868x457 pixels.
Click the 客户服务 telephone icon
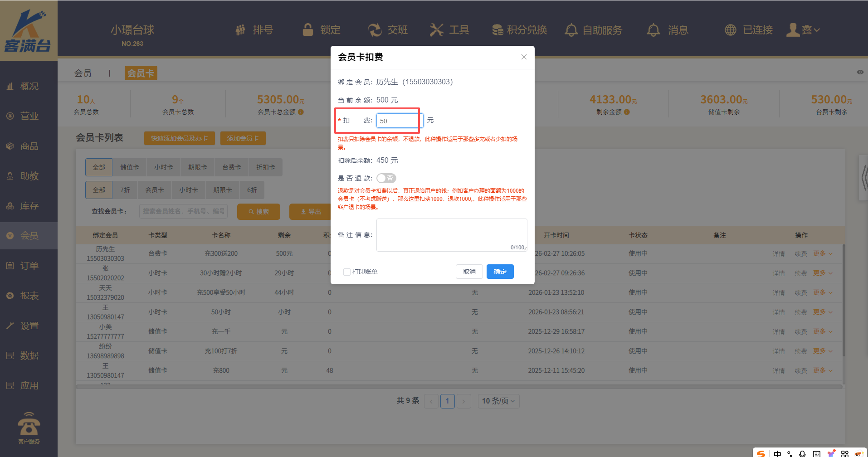click(29, 424)
